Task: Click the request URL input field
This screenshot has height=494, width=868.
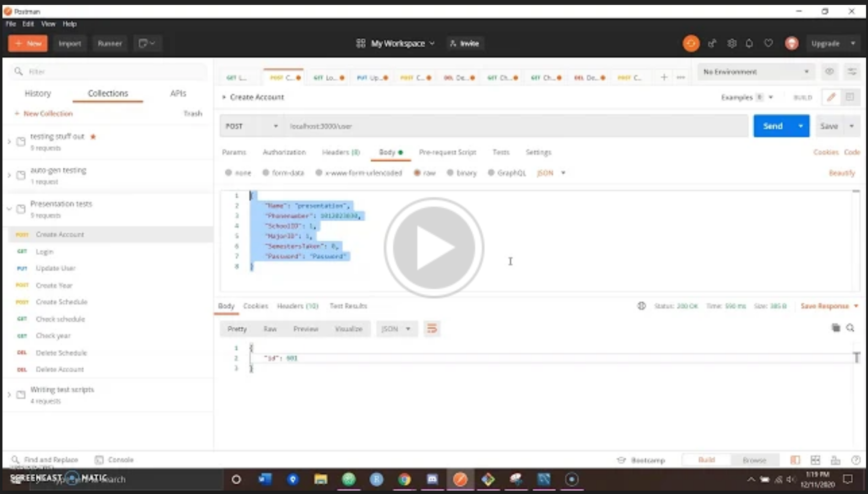Action: pos(516,126)
